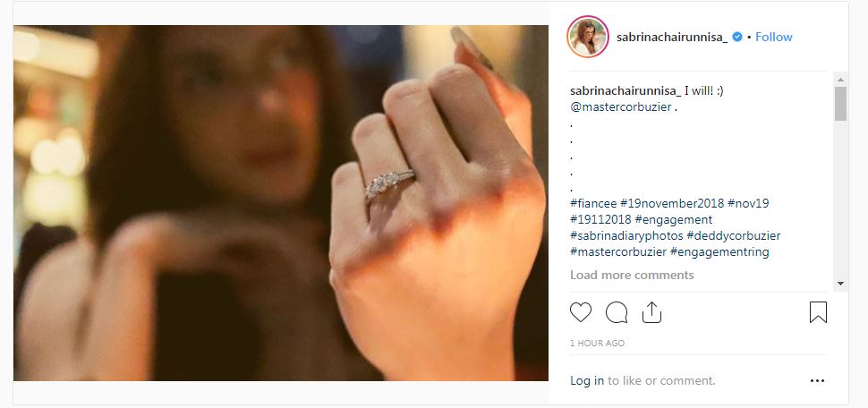Viewport: 868px width, 408px height.
Task: Follow sabrinachairunnisa_
Action: 774,37
